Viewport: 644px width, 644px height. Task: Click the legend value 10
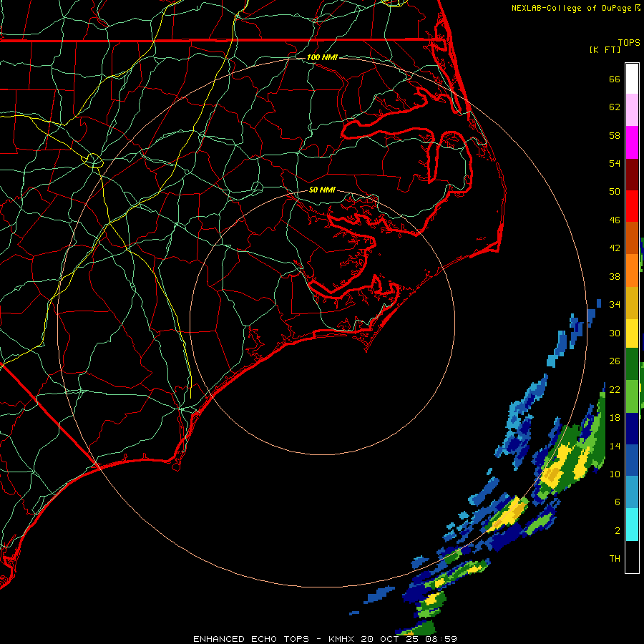615,474
